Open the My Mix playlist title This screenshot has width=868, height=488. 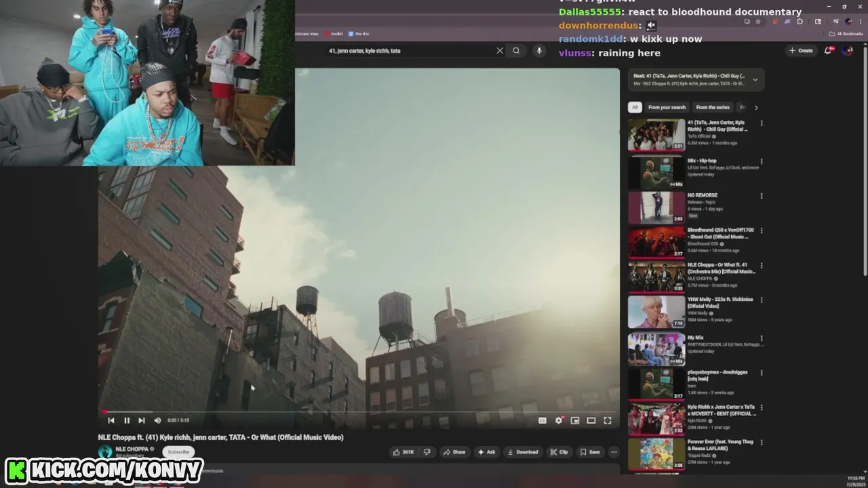click(696, 337)
